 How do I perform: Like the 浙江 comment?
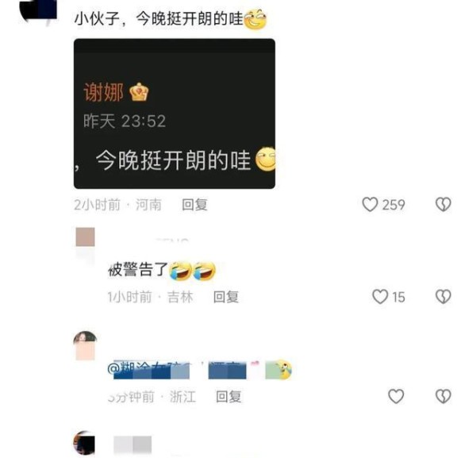tap(396, 396)
